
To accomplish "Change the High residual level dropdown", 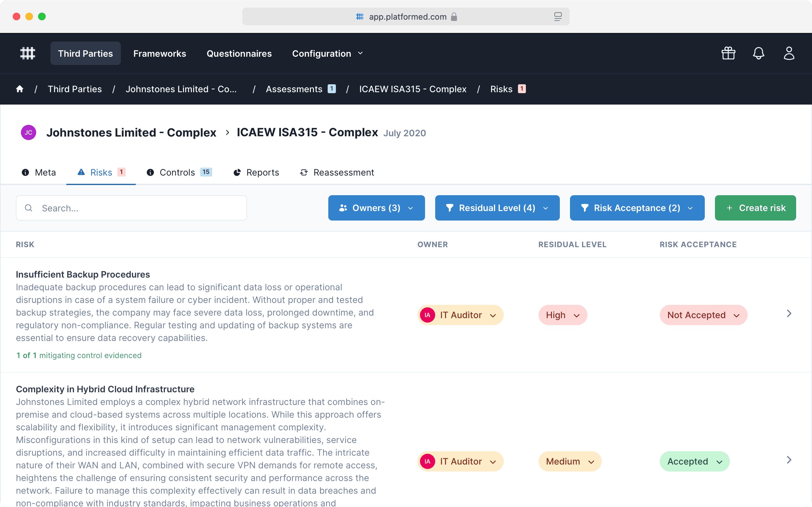I will click(x=563, y=315).
